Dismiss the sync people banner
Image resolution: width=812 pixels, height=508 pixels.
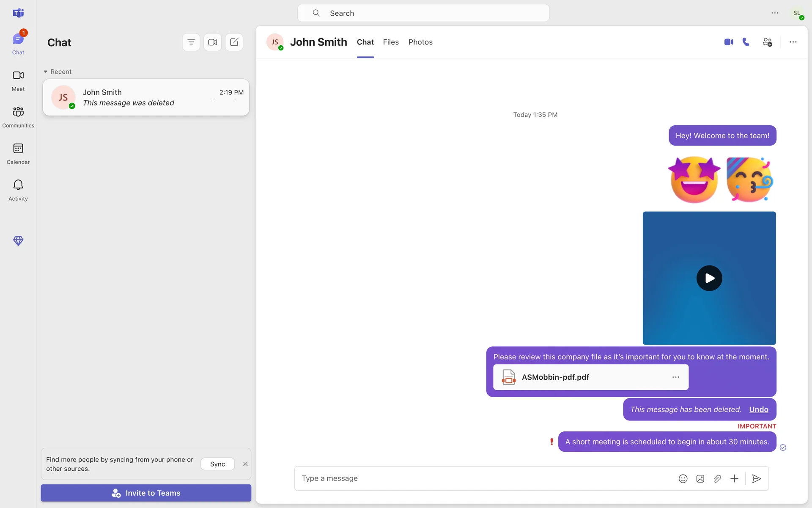click(245, 464)
